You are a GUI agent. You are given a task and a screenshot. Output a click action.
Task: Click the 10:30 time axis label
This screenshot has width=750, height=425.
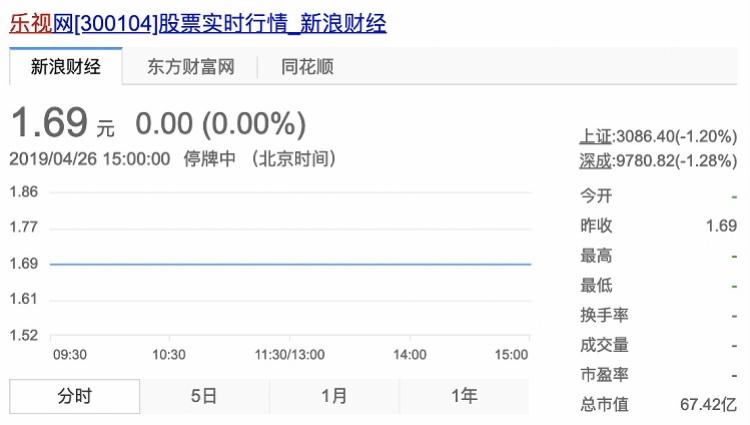(x=169, y=355)
